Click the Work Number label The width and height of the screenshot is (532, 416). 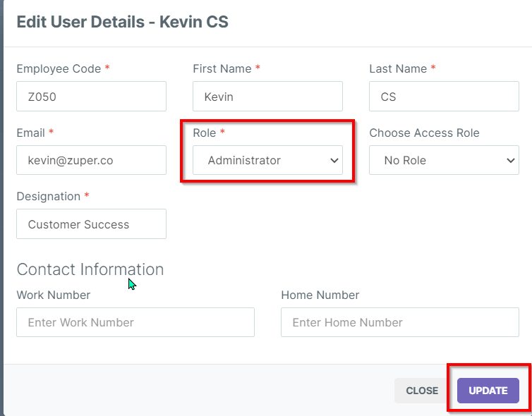[53, 295]
